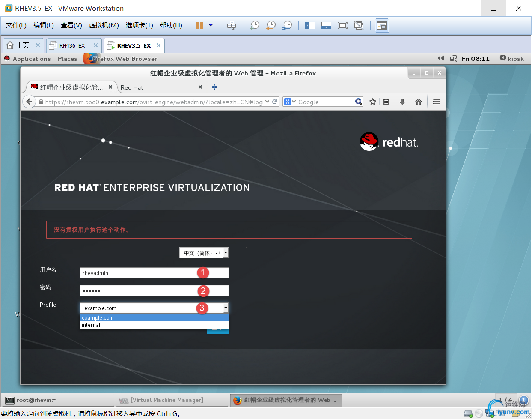The height and width of the screenshot is (419, 532).
Task: Close the RH436_EX VMware tab
Action: (x=95, y=45)
